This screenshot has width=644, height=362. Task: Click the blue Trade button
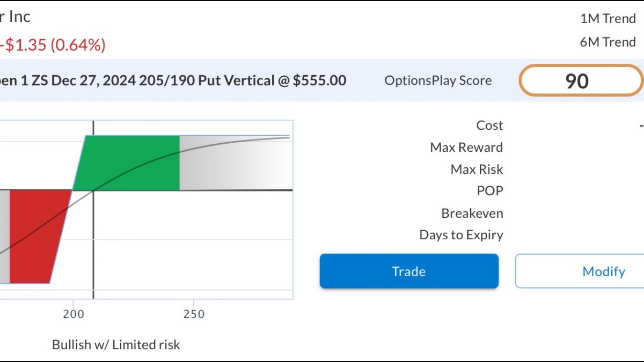point(409,271)
